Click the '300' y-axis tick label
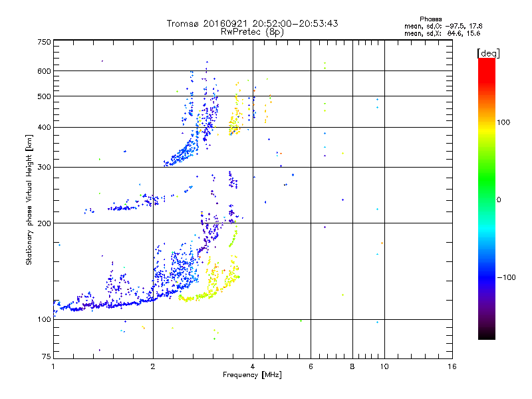This screenshot has height=399, width=532. pos(44,168)
